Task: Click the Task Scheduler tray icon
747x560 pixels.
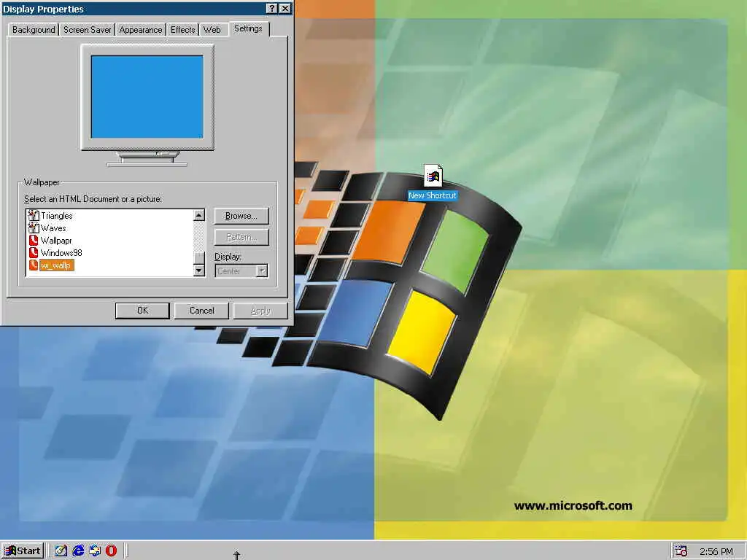Action: (681, 551)
